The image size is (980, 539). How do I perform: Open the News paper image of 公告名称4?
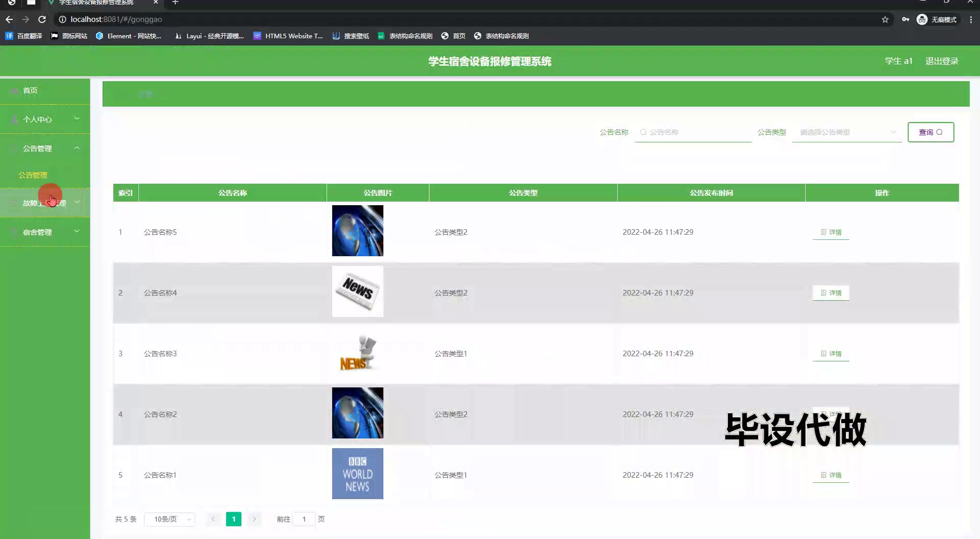[357, 291]
